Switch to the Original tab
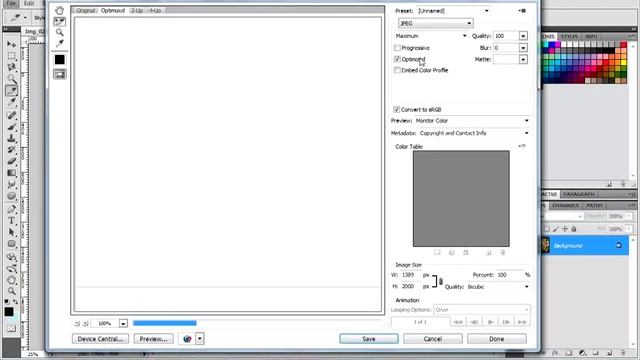640x360 pixels. click(x=86, y=11)
